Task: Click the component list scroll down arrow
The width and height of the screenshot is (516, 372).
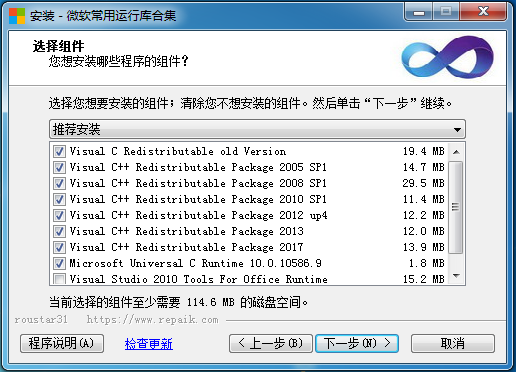Action: pos(456,276)
